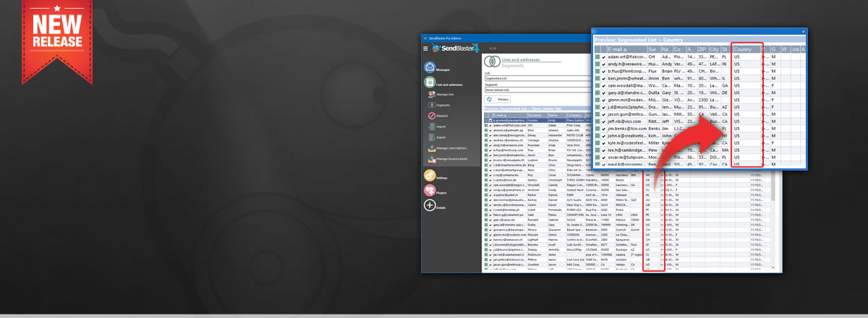The width and height of the screenshot is (868, 318).
Task: Click the Preview button
Action: 498,99
